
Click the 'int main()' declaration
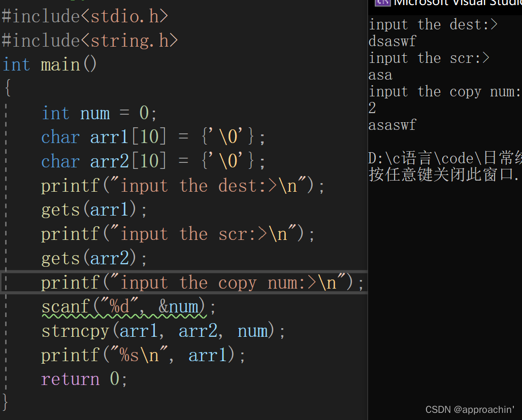[50, 64]
